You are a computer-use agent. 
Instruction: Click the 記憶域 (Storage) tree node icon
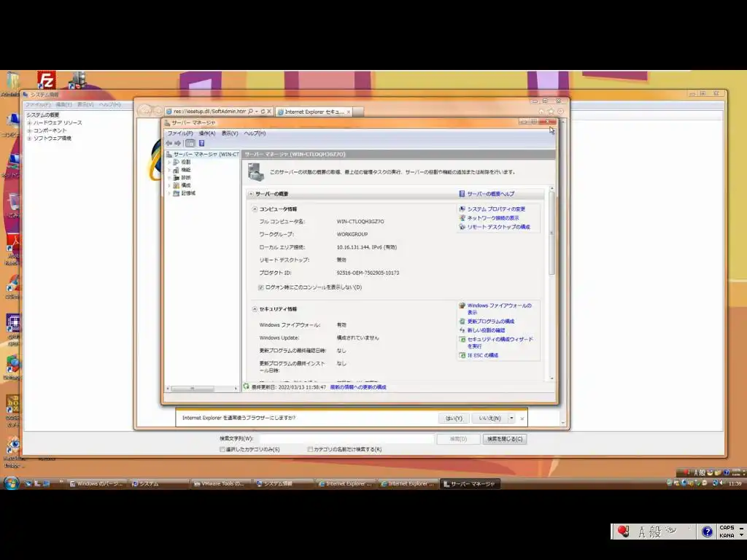point(177,193)
